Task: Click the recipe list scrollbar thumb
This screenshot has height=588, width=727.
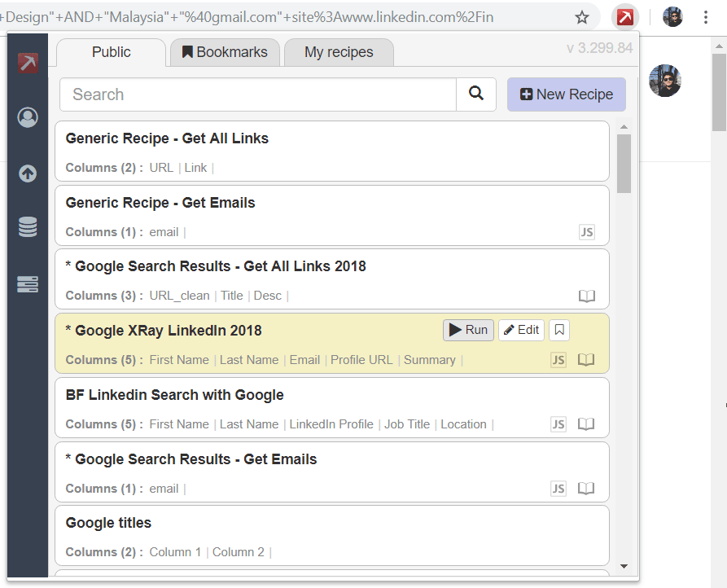Action: point(624,164)
